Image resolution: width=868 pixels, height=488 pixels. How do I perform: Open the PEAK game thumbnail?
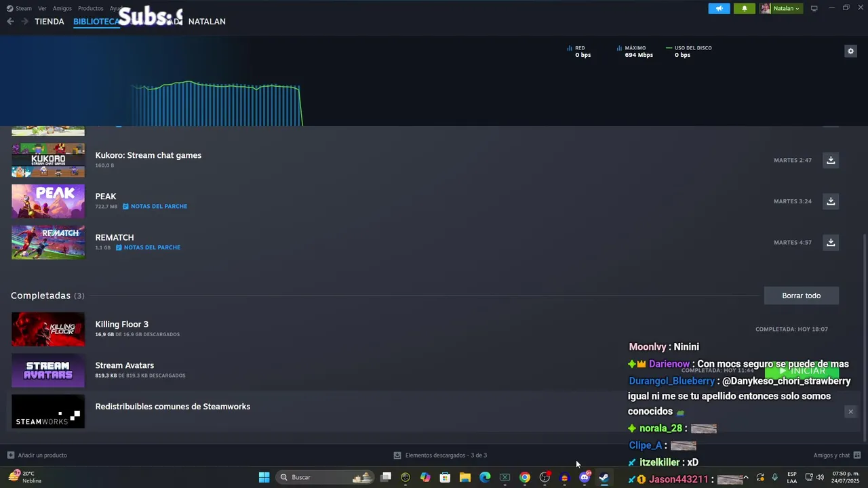tap(48, 201)
